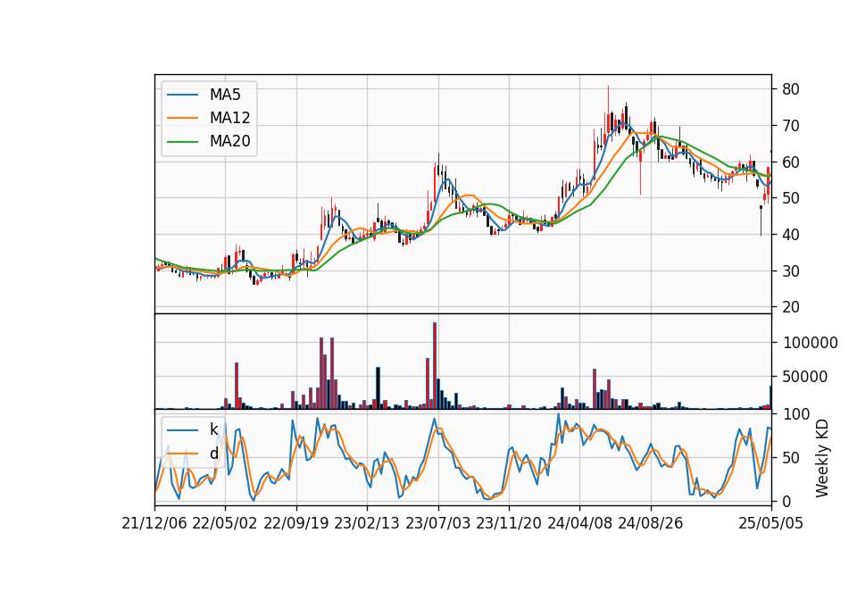Click the 60 price axis label

coord(790,162)
